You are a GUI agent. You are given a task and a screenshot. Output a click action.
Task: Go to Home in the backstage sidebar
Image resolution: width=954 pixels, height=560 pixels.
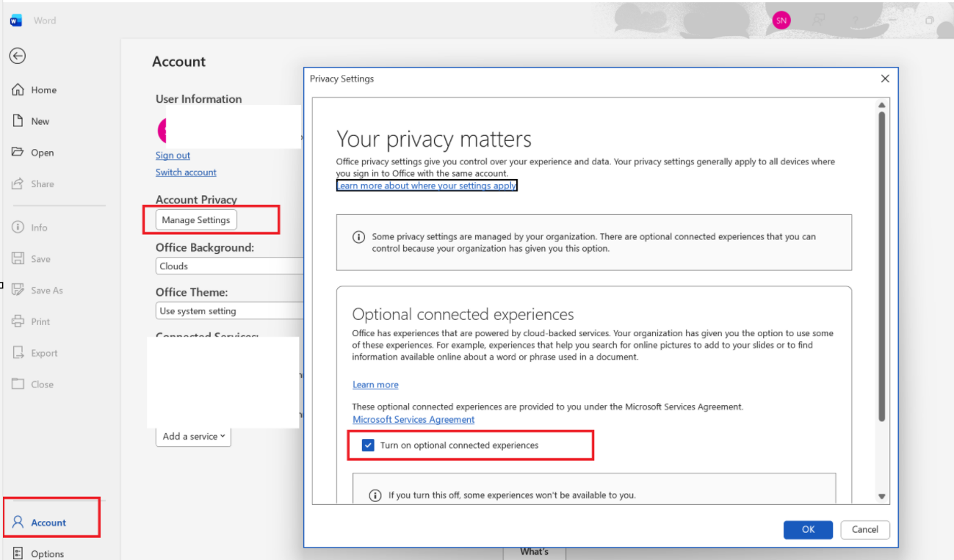pos(35,90)
